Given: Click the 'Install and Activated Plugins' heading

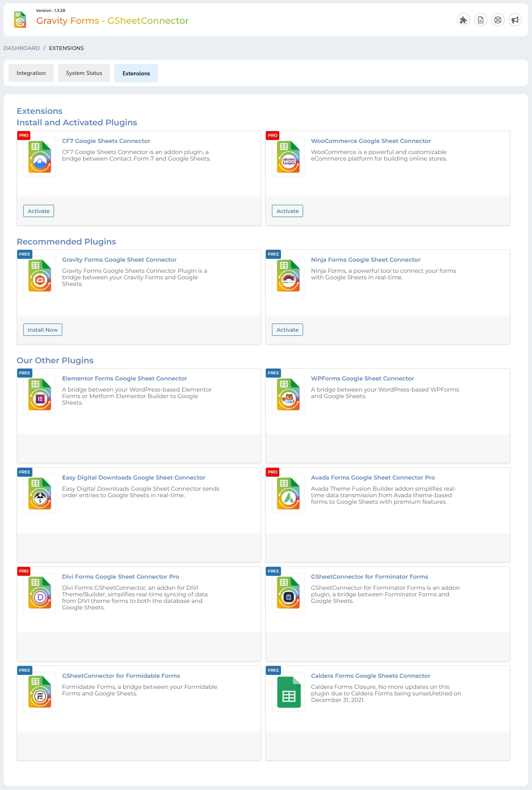Looking at the screenshot, I should [x=77, y=122].
